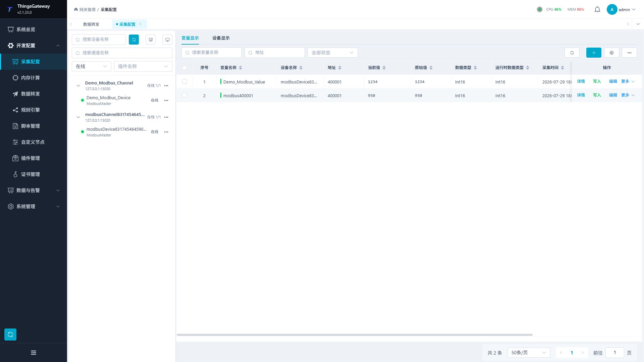Open ellipsis menu for Demo_Modbus_Device
This screenshot has width=644, height=362.
tap(166, 100)
